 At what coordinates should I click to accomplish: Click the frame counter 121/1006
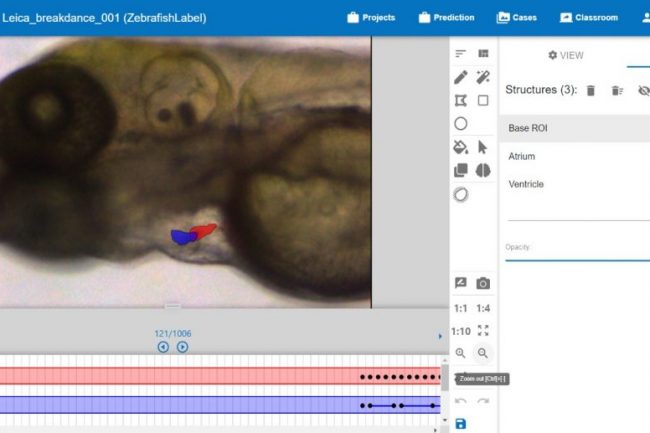pos(173,334)
